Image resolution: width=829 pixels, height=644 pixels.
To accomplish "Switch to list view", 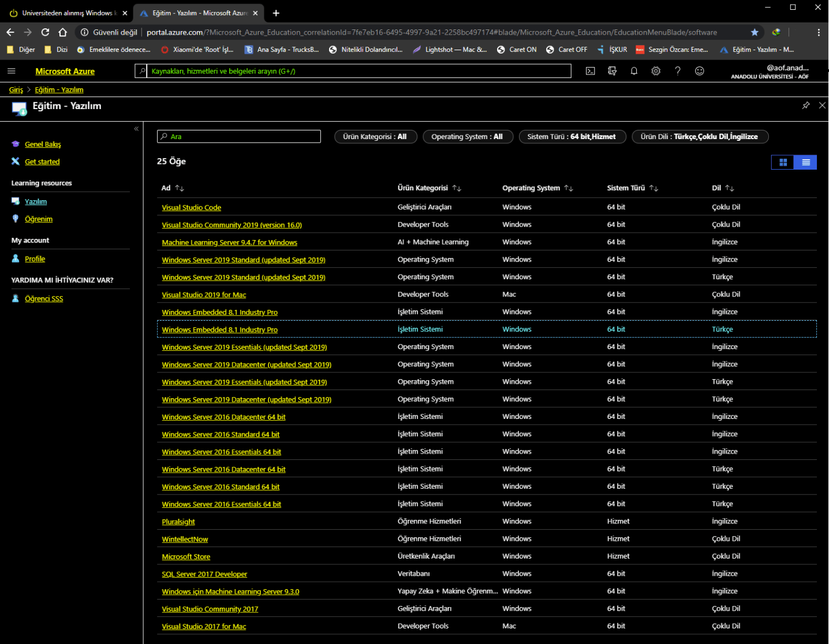I will click(x=805, y=163).
